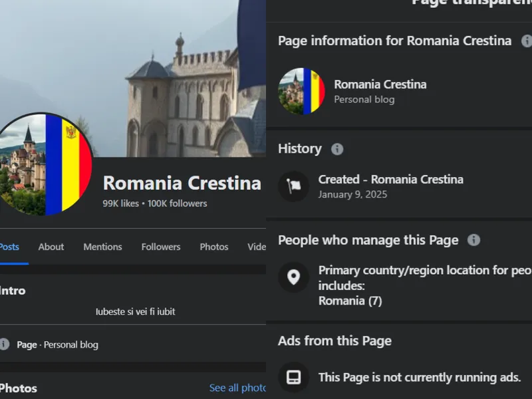This screenshot has height=399, width=532.
Task: Click the ads monitor icon
Action: pos(293,377)
